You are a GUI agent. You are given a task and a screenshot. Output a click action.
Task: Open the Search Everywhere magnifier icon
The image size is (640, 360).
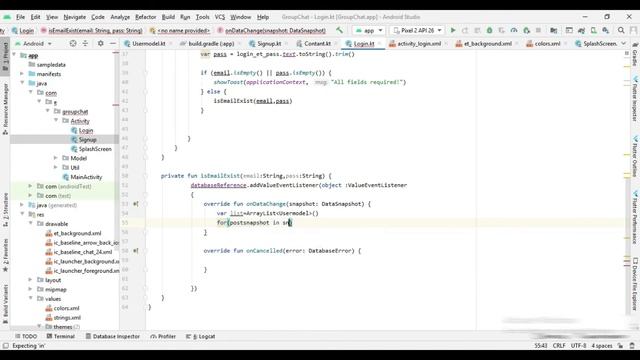click(x=621, y=30)
